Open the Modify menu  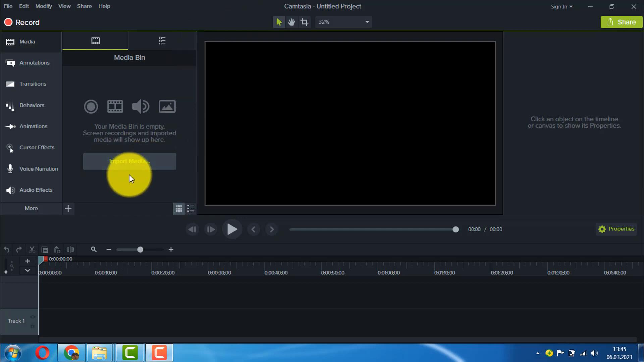pos(44,6)
